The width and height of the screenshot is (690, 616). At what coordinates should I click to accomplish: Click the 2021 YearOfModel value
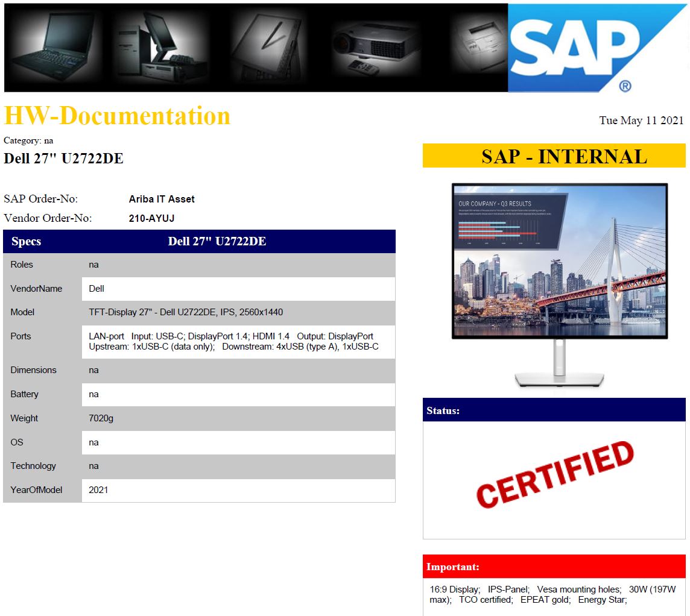coord(98,490)
